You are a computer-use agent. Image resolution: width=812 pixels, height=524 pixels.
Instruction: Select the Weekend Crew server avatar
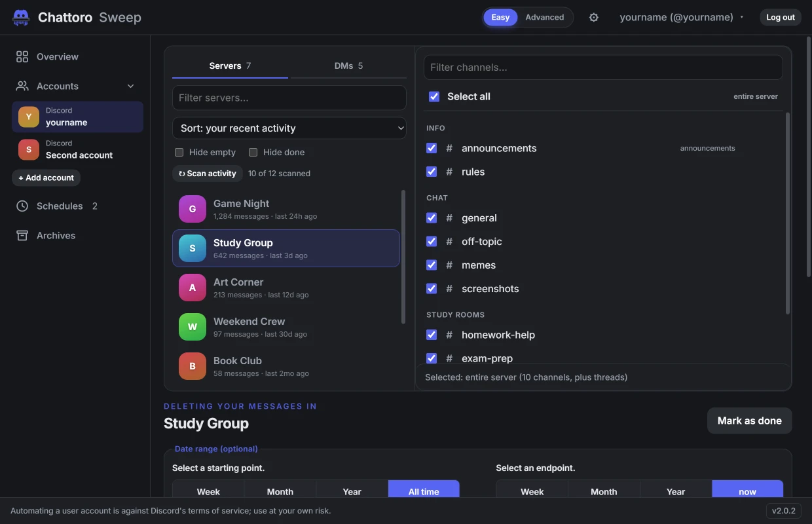pos(193,327)
